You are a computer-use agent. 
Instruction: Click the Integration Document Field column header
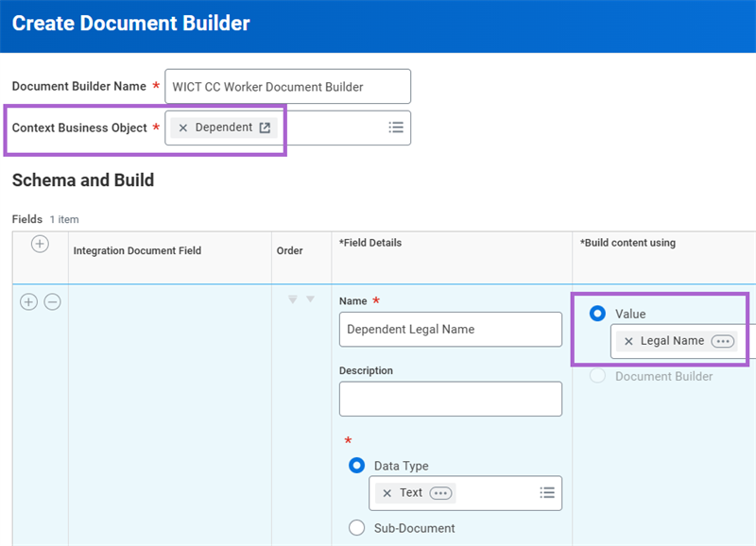(x=137, y=250)
